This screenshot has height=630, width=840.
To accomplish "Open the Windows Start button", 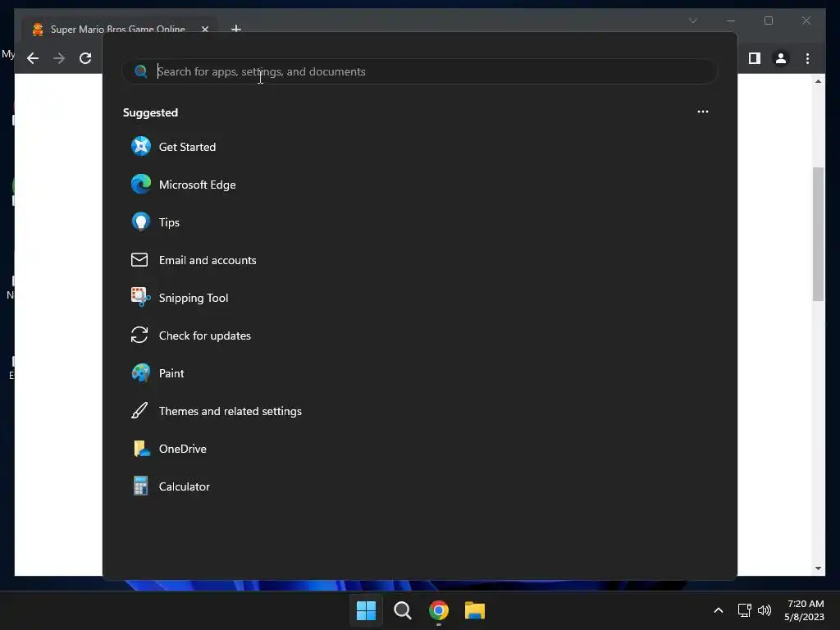I will tap(366, 610).
